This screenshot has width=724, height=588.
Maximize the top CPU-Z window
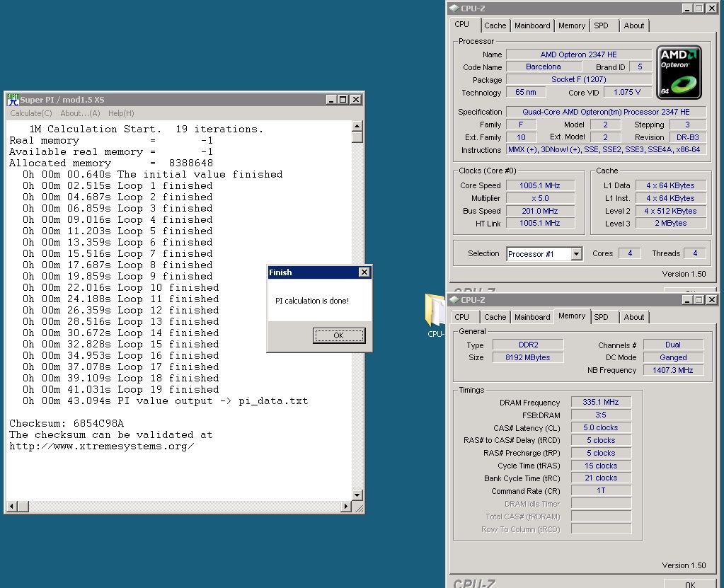[x=699, y=8]
